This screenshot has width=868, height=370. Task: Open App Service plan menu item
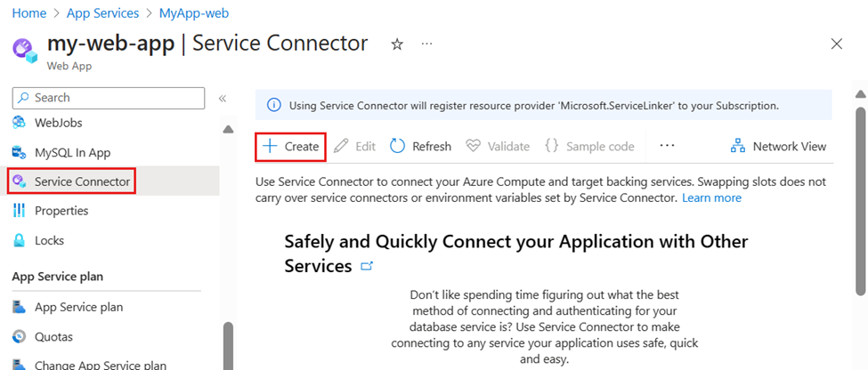pos(78,307)
